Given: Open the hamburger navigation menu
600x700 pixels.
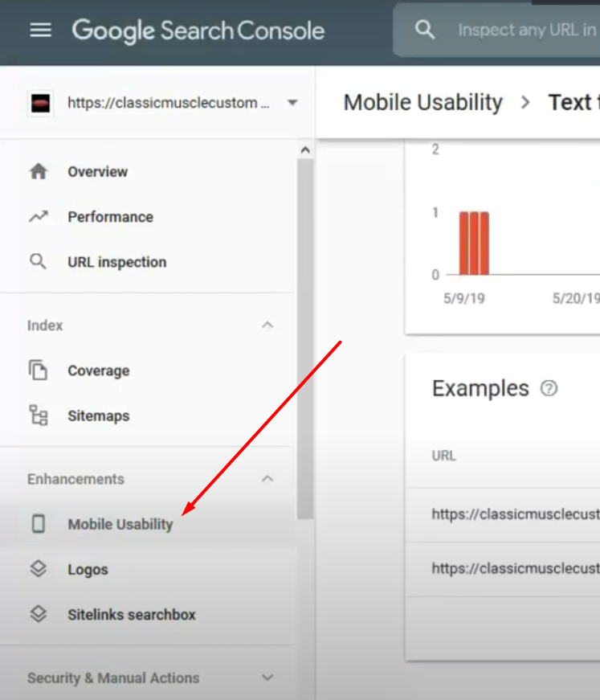Looking at the screenshot, I should click(41, 31).
